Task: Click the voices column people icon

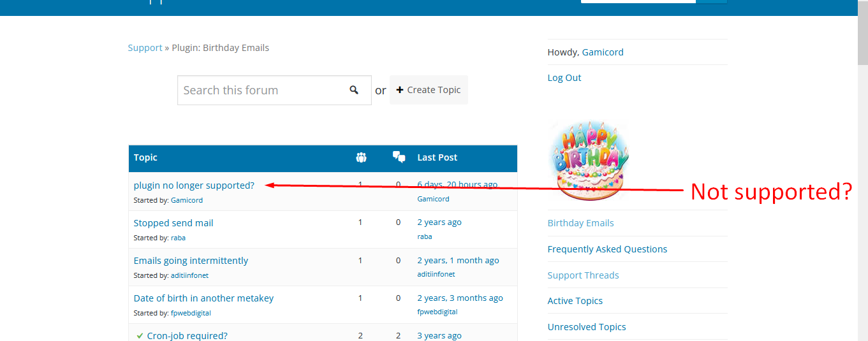Action: coord(361,157)
